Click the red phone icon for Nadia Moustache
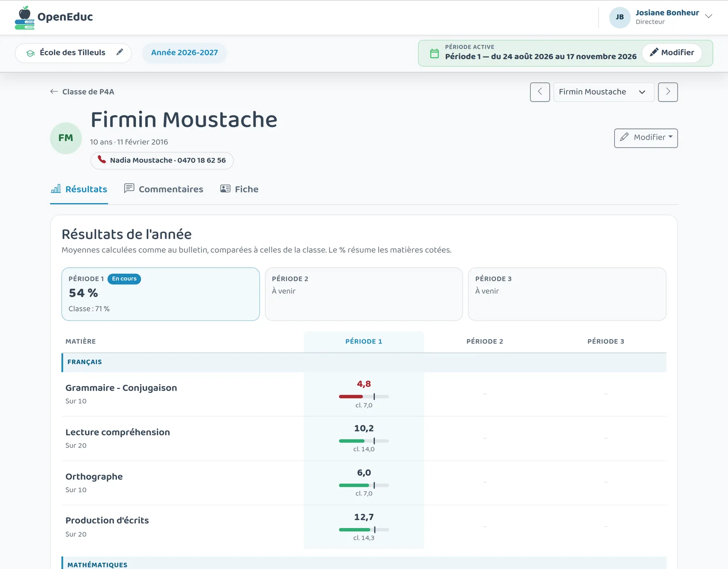Screen dimensions: 728x569 coord(102,160)
